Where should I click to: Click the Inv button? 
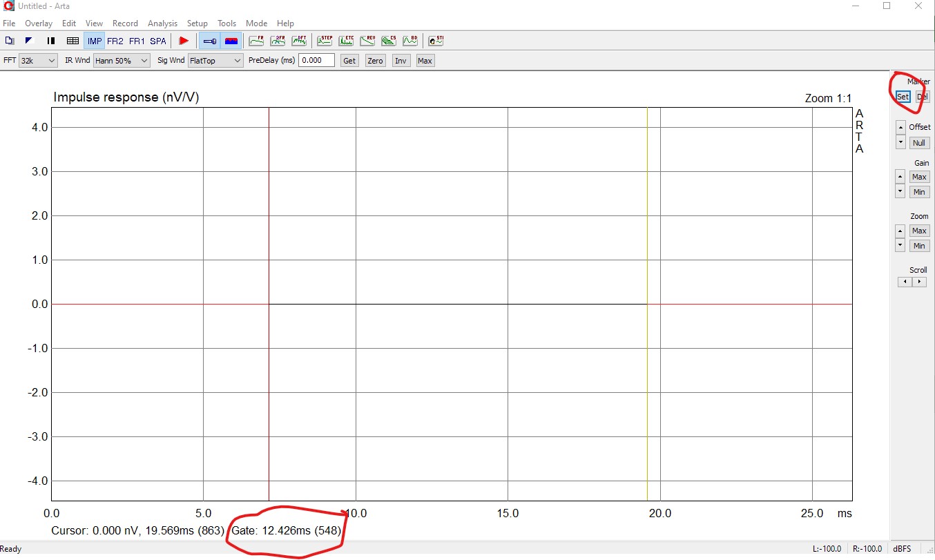tap(401, 61)
